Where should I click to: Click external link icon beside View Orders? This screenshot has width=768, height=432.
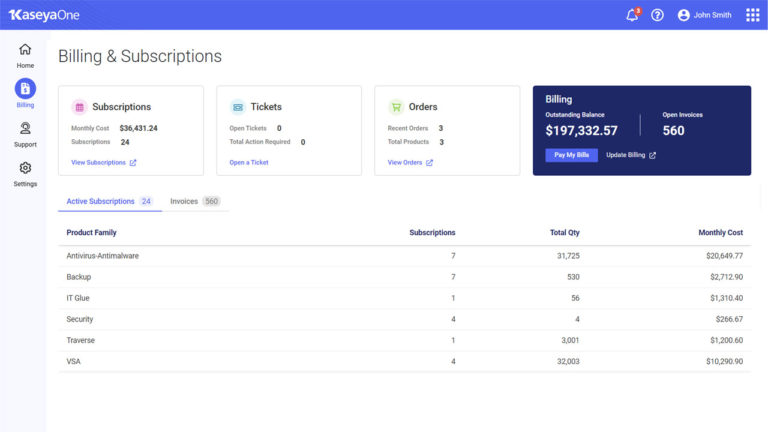(429, 163)
